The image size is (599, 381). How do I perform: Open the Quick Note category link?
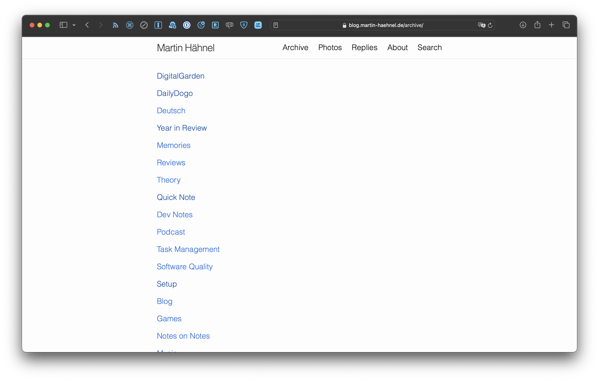[x=176, y=197]
